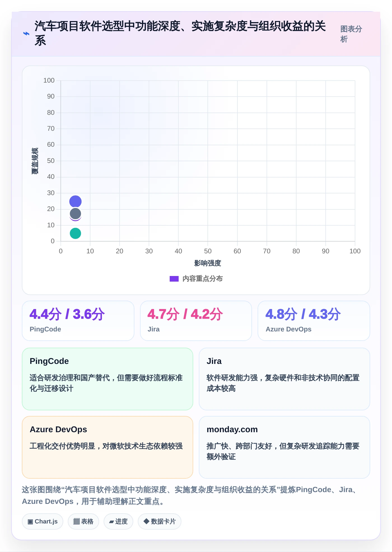The width and height of the screenshot is (392, 552).
Task: Select the Azure DevOps 4.8分 / 4.3分 card
Action: pos(314,321)
